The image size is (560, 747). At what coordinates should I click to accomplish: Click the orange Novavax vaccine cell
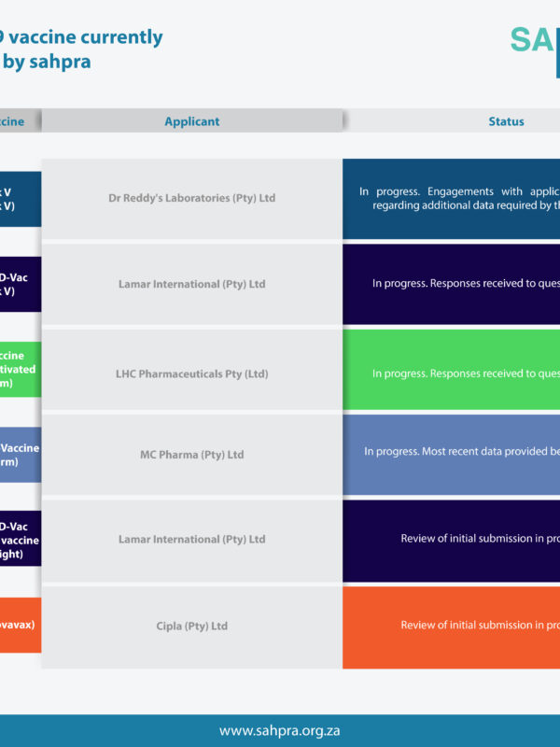(20, 626)
